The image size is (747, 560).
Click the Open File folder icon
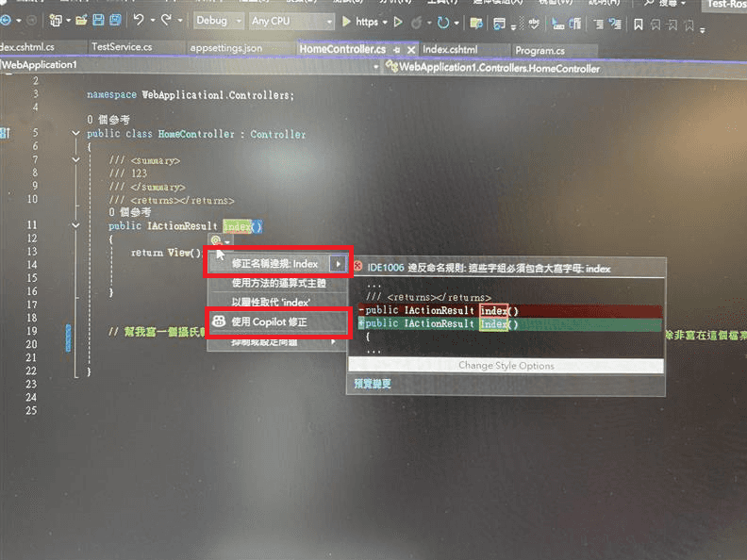tap(81, 20)
